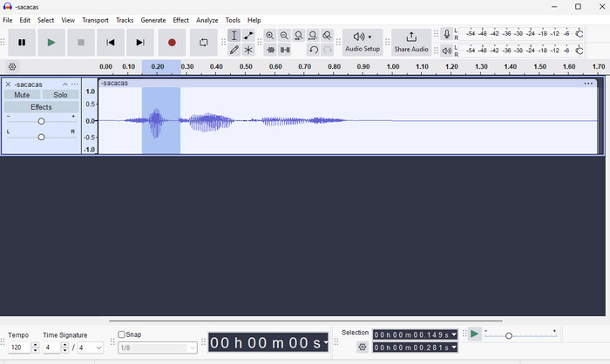The height and width of the screenshot is (364, 610).
Task: Adjust the track gain slider knob
Action: [x=41, y=121]
